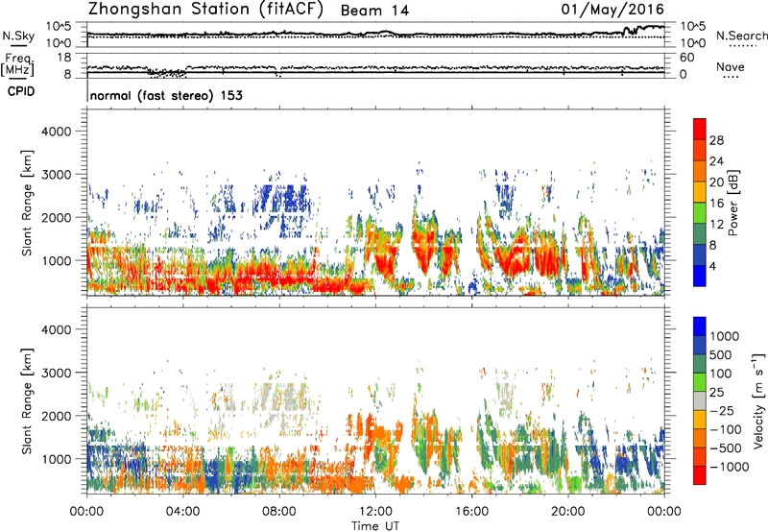Viewport: 768px width, 532px height.
Task: Click the 16:00 time tick label
Action: click(x=471, y=512)
